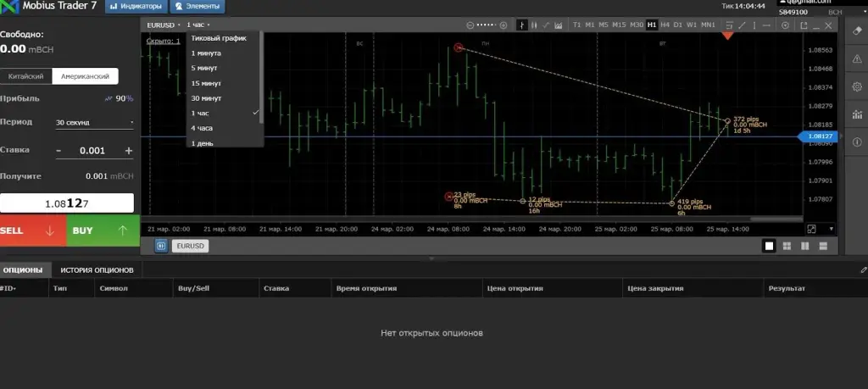Click the zoom in plus icon
This screenshot has height=389, width=868.
click(504, 25)
